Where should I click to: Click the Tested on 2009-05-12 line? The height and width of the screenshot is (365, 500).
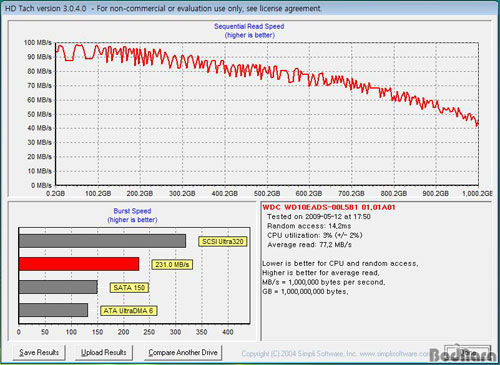(x=319, y=217)
